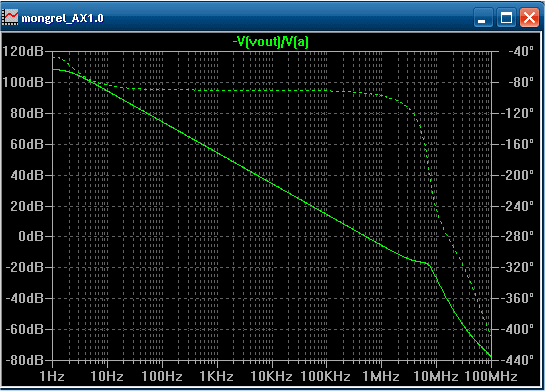
Task: Click the mongrel_AX1.0 title text
Action: pyautogui.click(x=63, y=18)
